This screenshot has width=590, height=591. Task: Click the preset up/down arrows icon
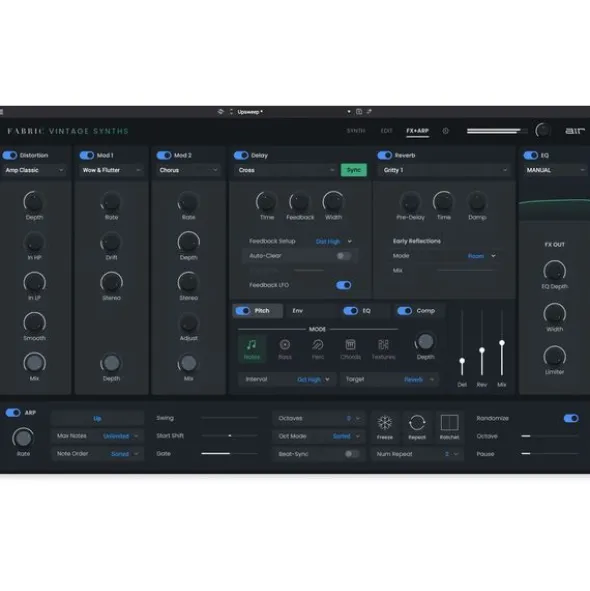tap(231, 112)
